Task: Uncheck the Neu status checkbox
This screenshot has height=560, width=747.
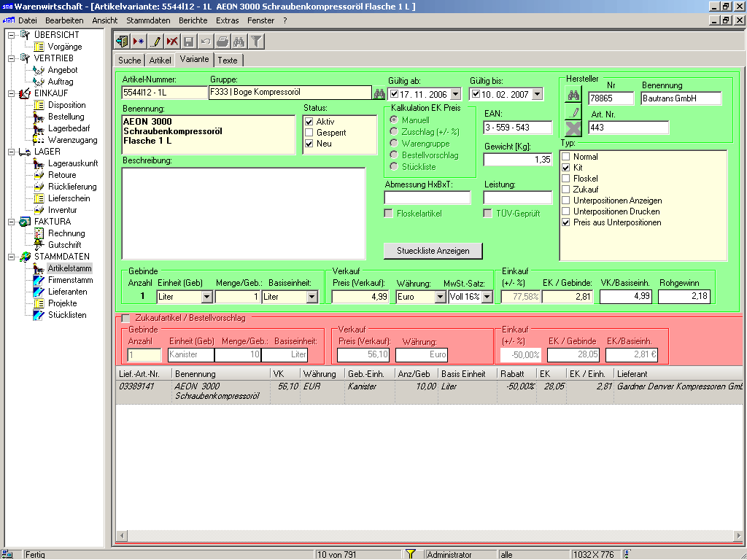Action: point(309,144)
